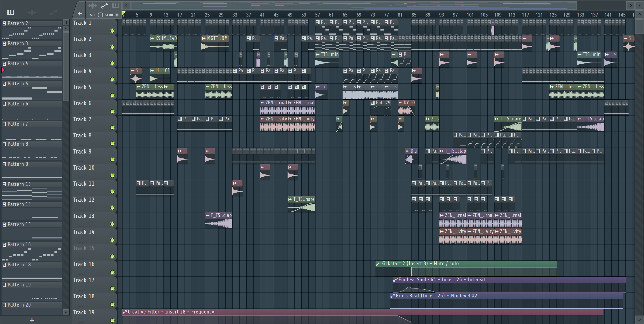The height and width of the screenshot is (324, 644).
Task: Mute Track 5 with its green LED
Action: tap(112, 95)
